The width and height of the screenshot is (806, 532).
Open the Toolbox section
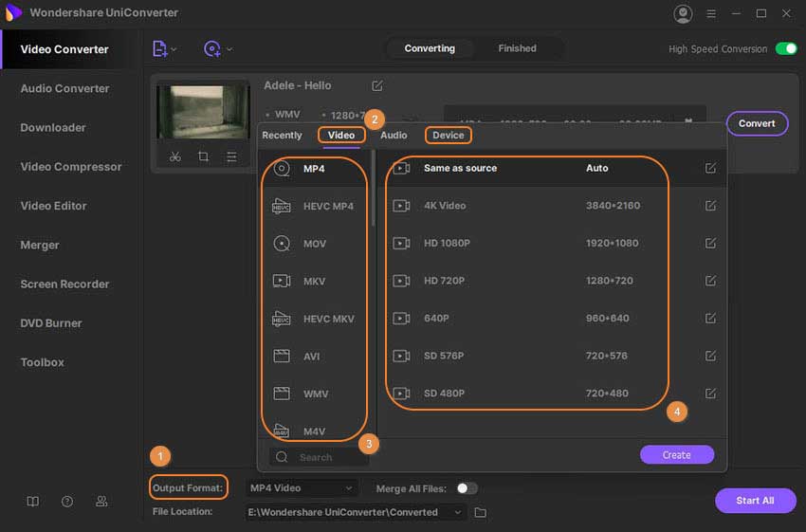(42, 362)
